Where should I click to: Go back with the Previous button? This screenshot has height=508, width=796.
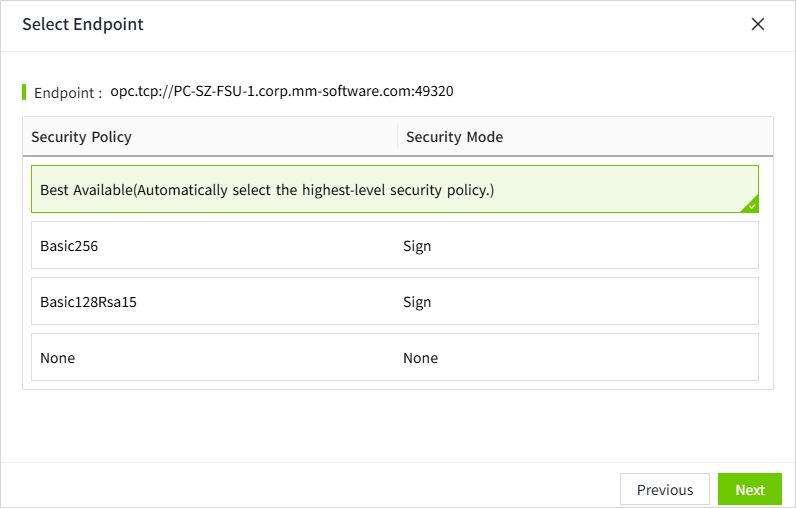coord(665,490)
